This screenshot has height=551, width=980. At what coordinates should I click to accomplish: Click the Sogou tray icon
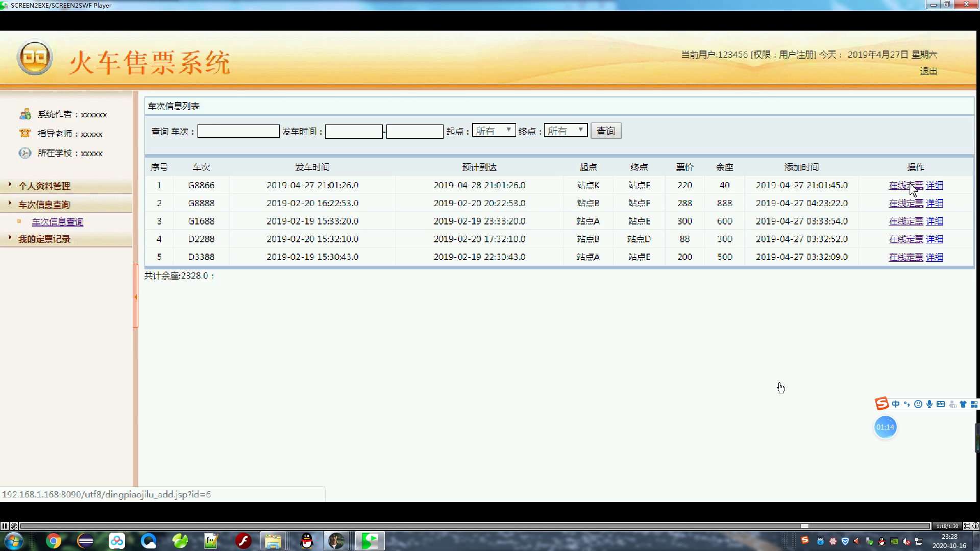pyautogui.click(x=805, y=540)
